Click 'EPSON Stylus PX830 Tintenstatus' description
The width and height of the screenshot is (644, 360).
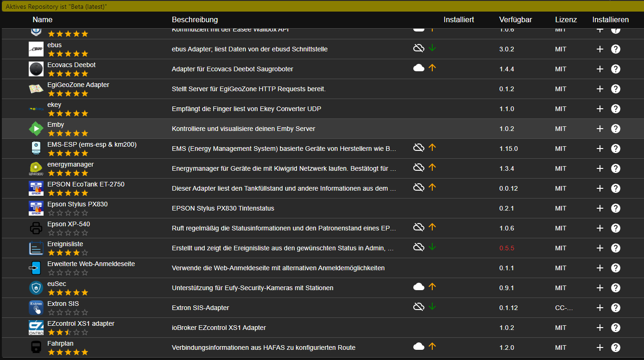223,208
